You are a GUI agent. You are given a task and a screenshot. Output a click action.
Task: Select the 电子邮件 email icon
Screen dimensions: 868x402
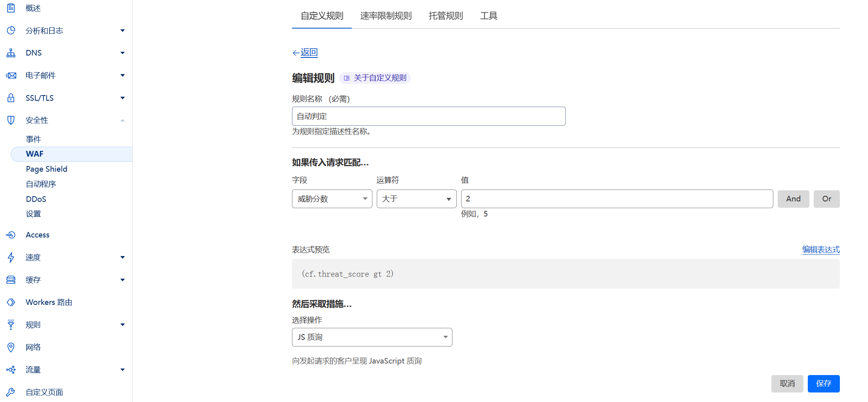click(11, 75)
